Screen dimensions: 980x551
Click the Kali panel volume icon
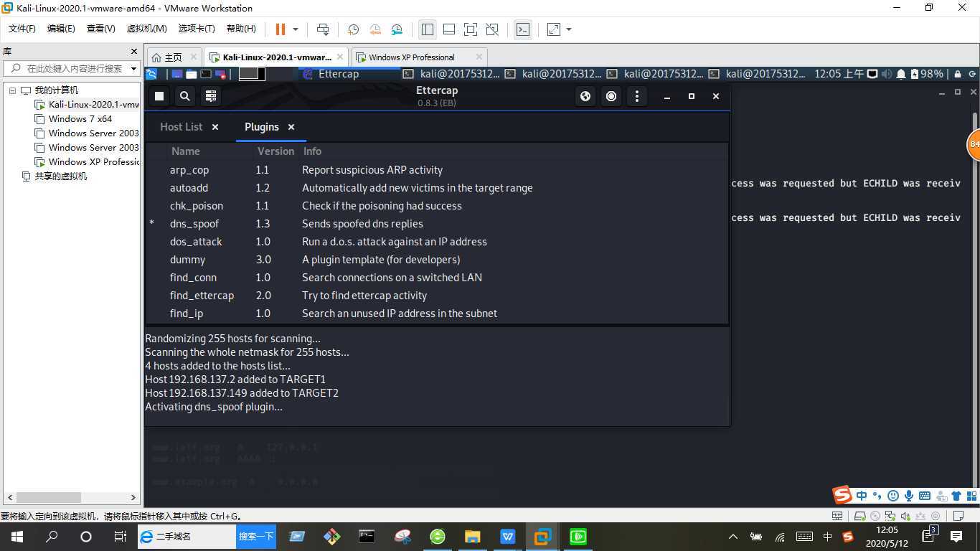click(887, 74)
